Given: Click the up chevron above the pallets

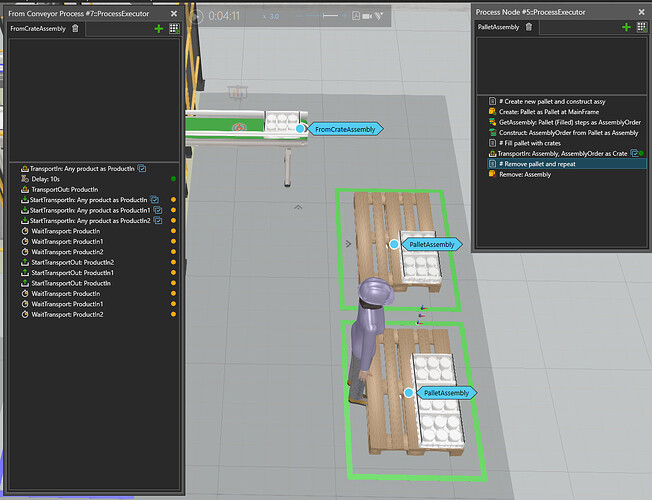Looking at the screenshot, I should coord(298,207).
